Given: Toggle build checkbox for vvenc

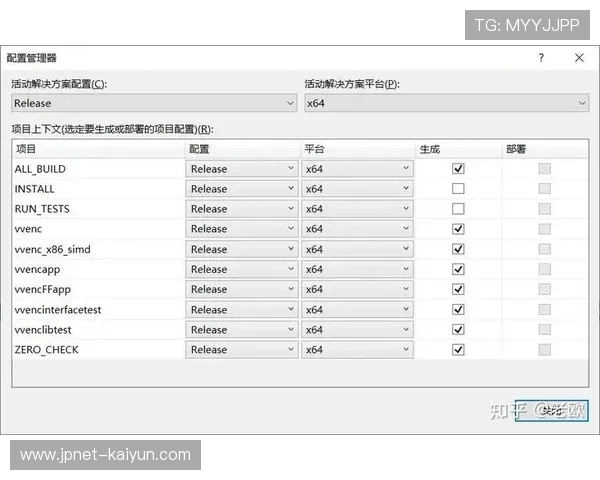Looking at the screenshot, I should pyautogui.click(x=458, y=229).
